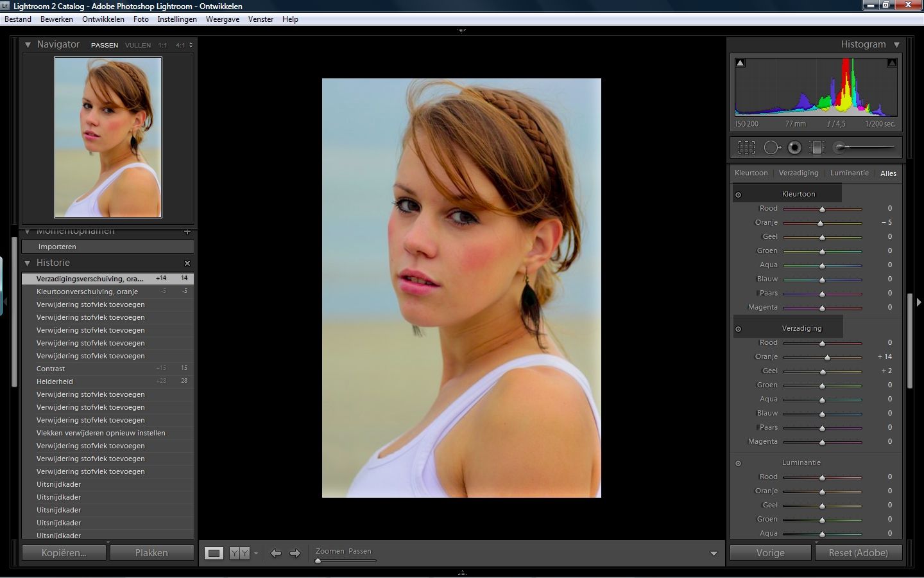This screenshot has height=578, width=924.
Task: Switch to before/after comparison view
Action: tap(239, 553)
